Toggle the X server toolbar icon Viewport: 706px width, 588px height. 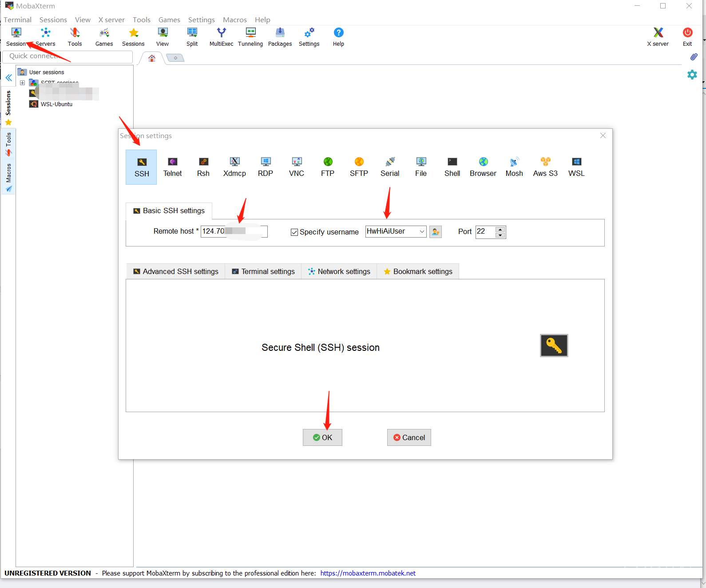point(658,37)
